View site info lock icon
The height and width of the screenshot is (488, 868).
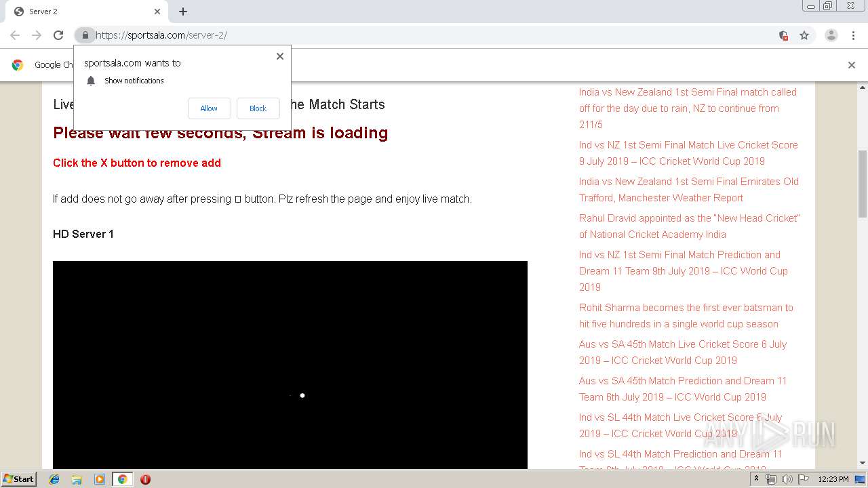85,35
